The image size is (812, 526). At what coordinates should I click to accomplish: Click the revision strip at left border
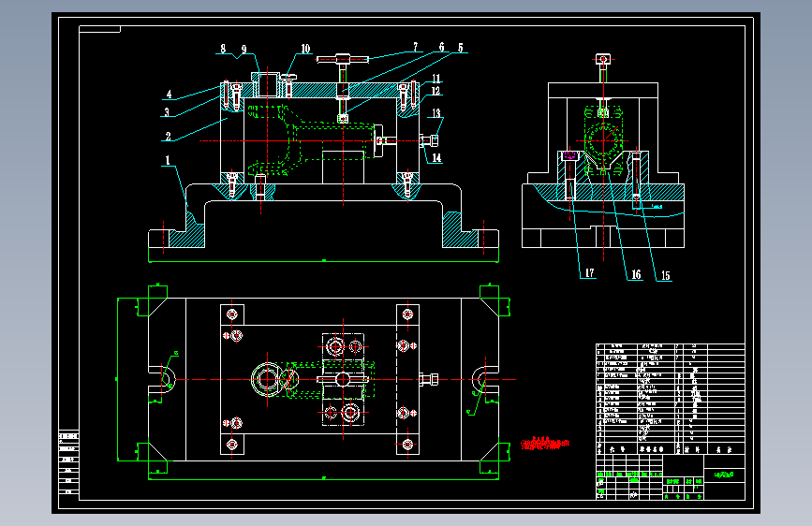68,462
